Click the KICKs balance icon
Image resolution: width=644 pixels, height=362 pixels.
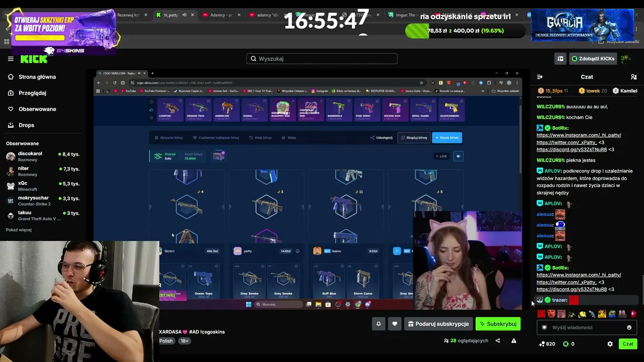point(566,344)
